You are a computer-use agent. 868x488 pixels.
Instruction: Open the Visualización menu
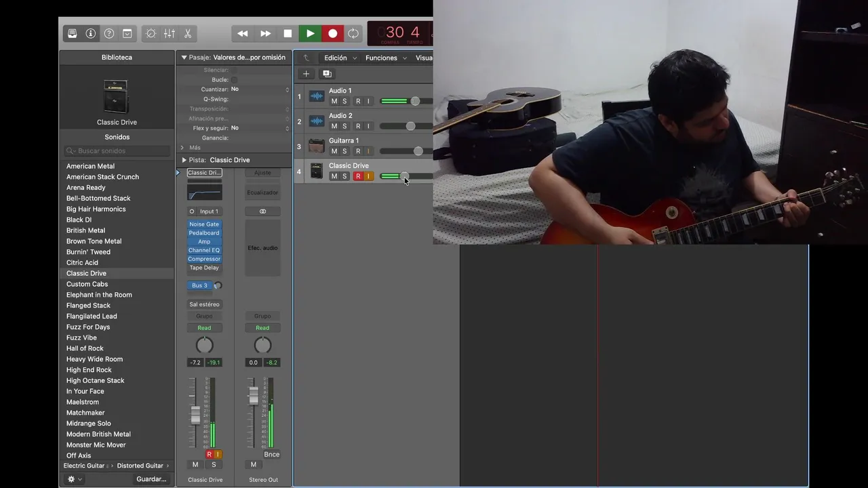[424, 58]
